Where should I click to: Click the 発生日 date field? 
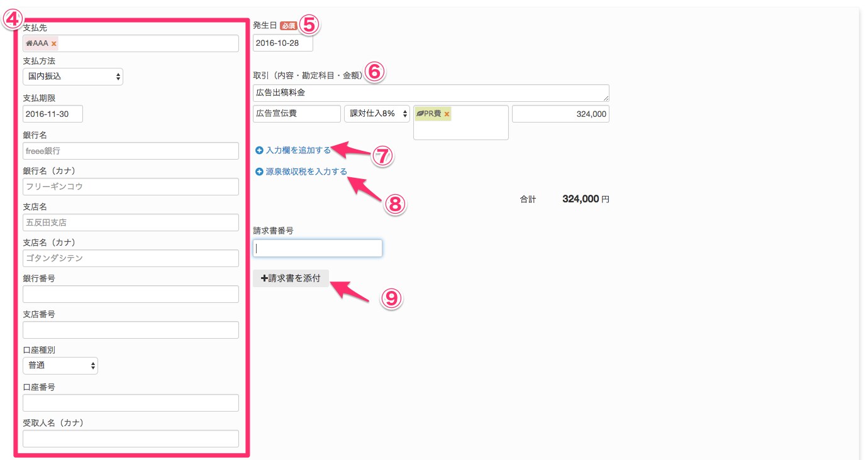tap(282, 43)
